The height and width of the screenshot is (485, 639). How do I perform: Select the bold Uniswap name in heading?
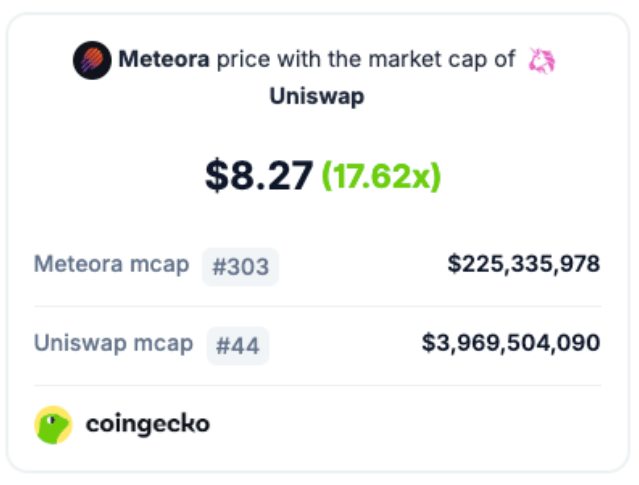point(317,98)
